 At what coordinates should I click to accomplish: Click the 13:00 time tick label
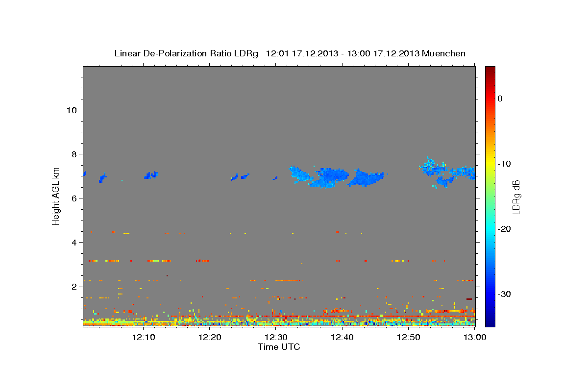[474, 337]
